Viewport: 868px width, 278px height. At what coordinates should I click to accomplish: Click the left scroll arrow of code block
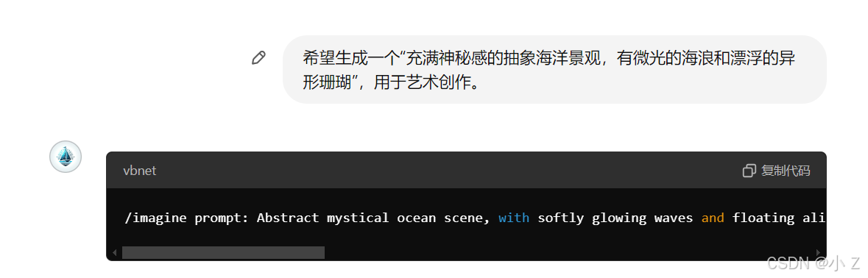[x=115, y=252]
